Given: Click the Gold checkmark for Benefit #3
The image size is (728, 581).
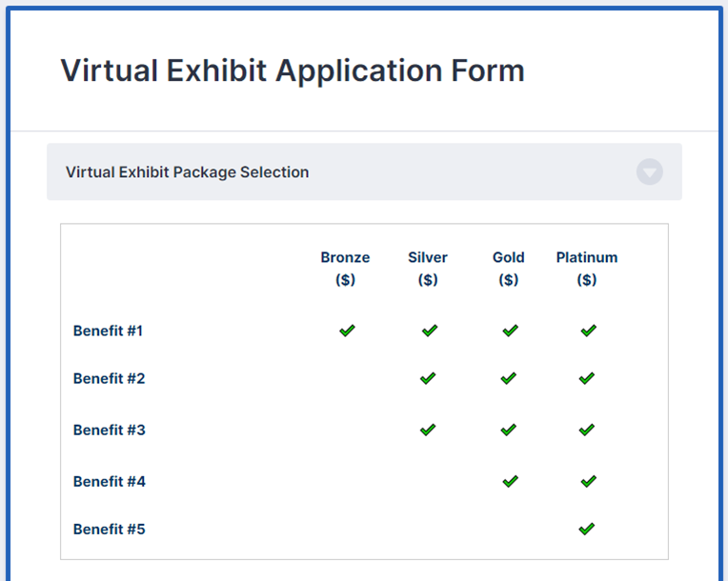Looking at the screenshot, I should pos(509,430).
